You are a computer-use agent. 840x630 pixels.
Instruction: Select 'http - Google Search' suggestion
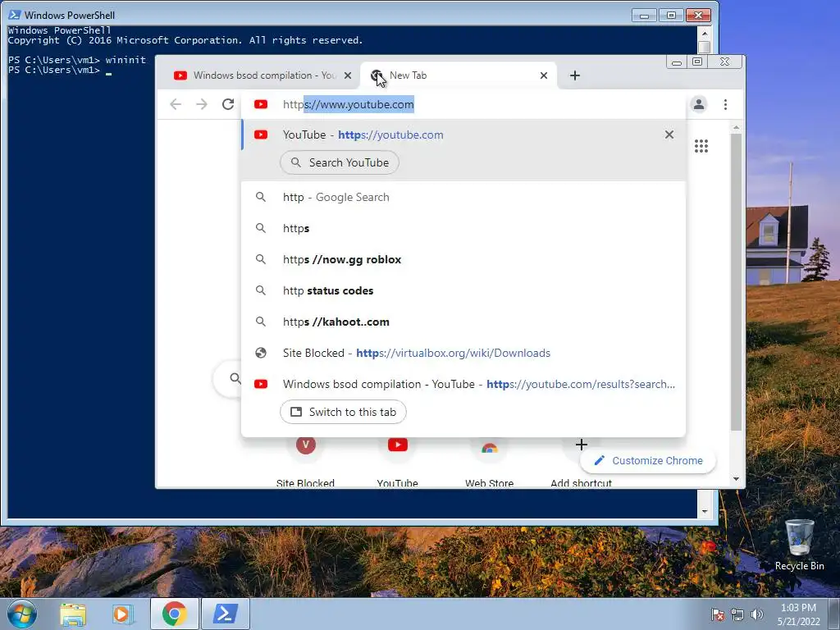[x=463, y=197]
